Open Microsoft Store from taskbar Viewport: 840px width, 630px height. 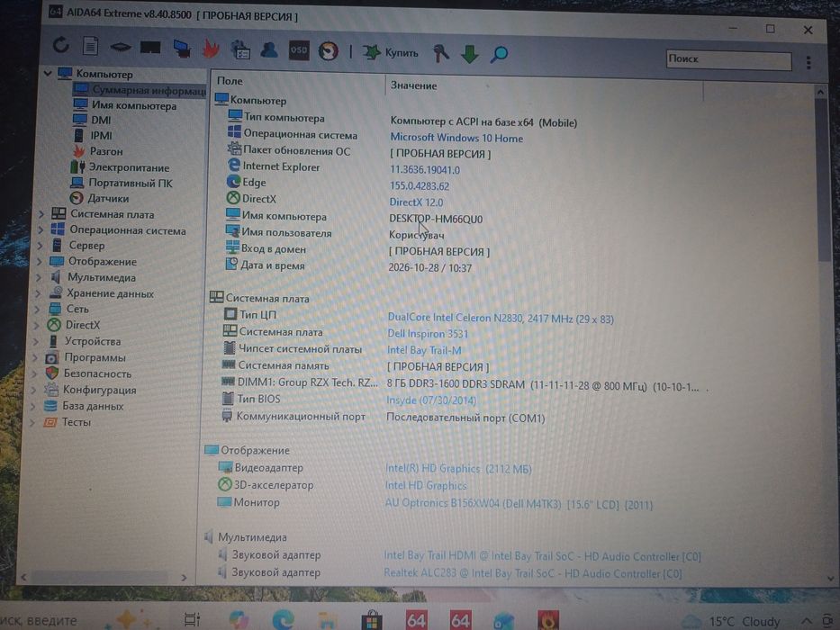pyautogui.click(x=371, y=620)
